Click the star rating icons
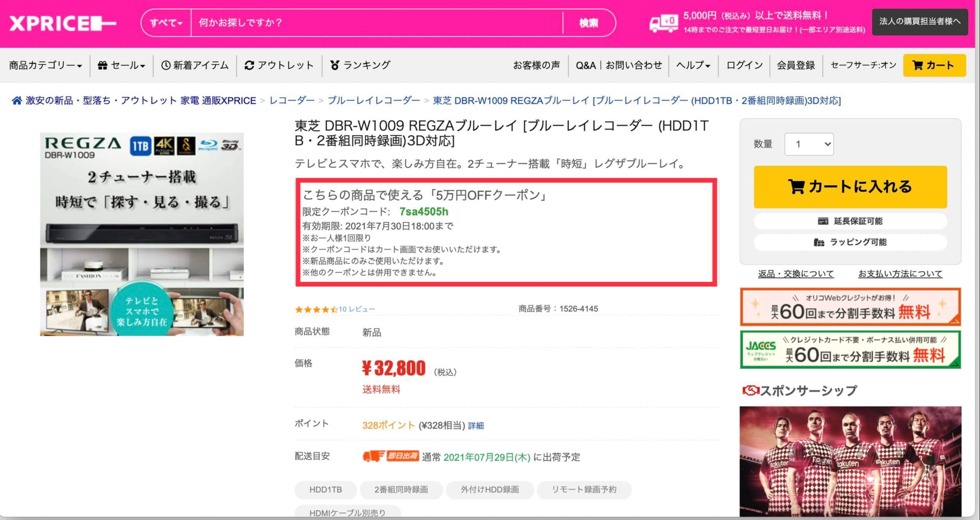This screenshot has width=980, height=520. (316, 309)
